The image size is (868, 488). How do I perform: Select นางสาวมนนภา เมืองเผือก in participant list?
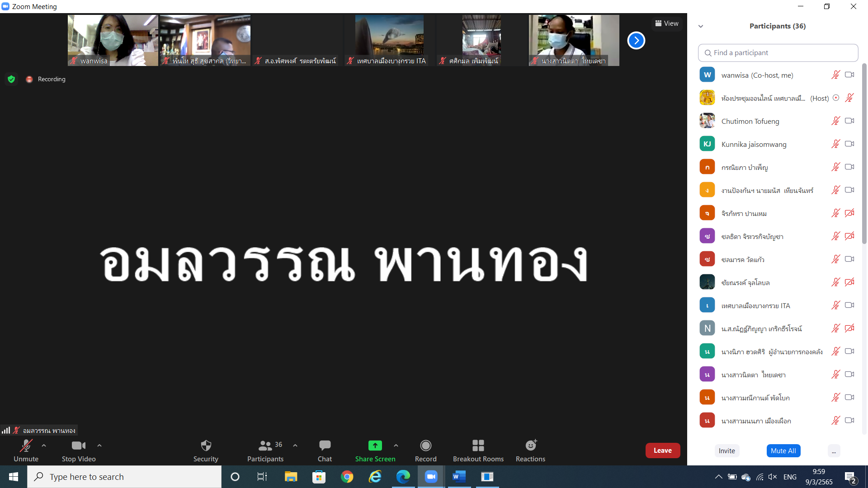tap(778, 421)
